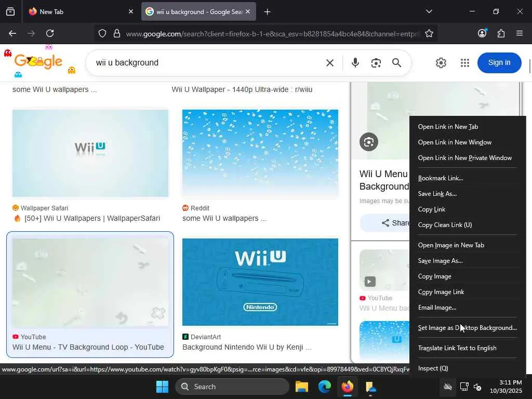Click the site security padlock icon

tap(117, 33)
